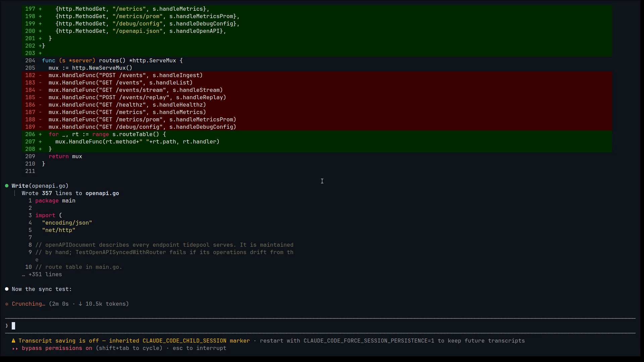Click added line 200 with "/openapi.json" route
Screen dimensions: 644x362
coord(317,31)
